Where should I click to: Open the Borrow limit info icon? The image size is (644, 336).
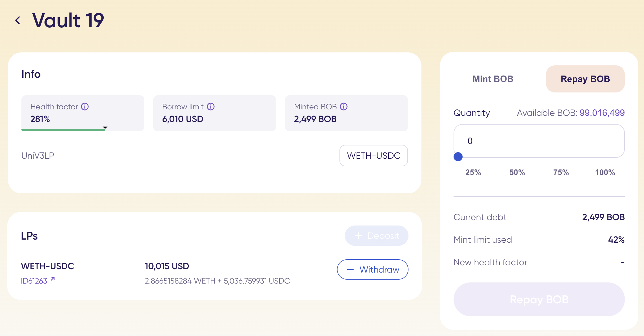pos(211,107)
